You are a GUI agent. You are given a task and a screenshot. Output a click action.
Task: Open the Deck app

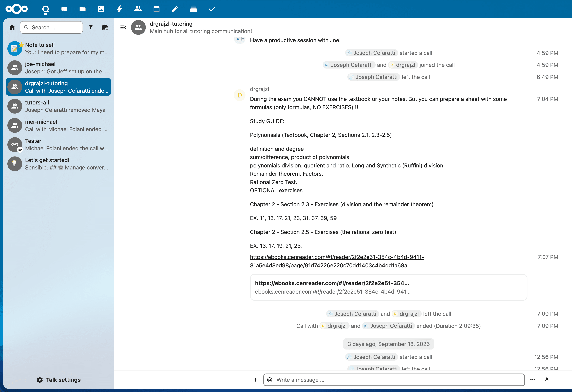pos(194,9)
